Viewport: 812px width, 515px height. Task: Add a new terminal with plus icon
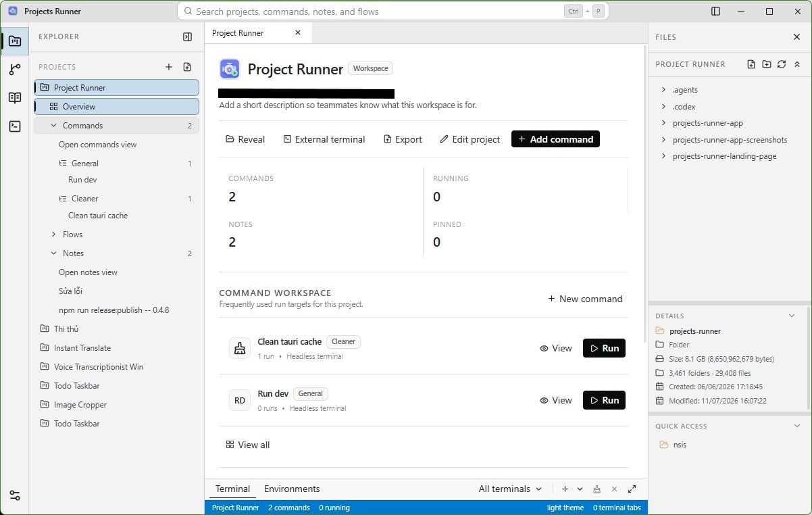[x=565, y=489]
